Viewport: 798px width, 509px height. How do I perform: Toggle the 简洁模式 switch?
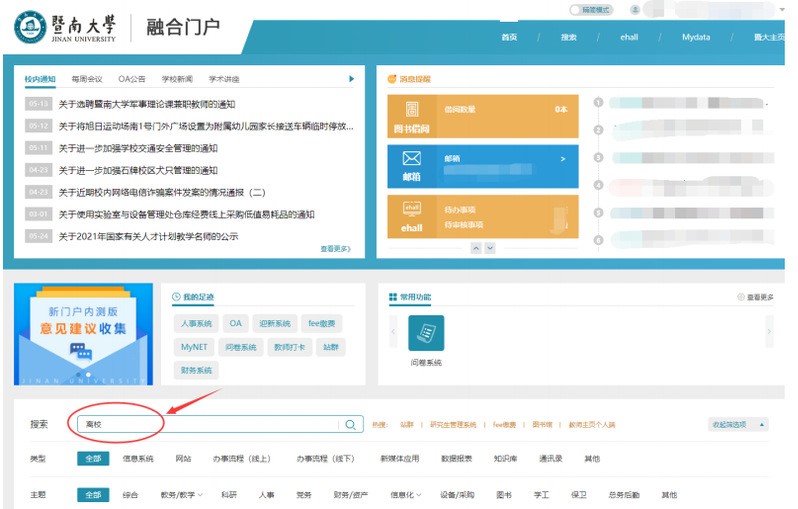click(577, 9)
